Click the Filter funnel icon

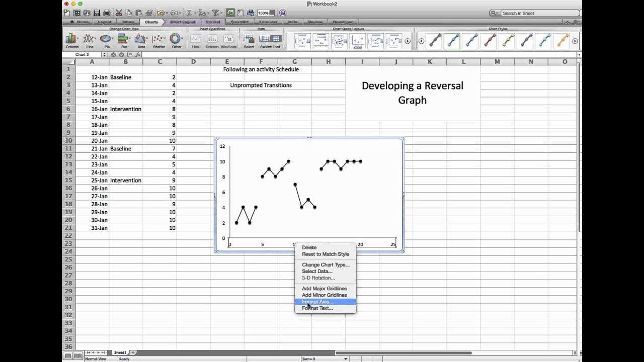point(215,13)
